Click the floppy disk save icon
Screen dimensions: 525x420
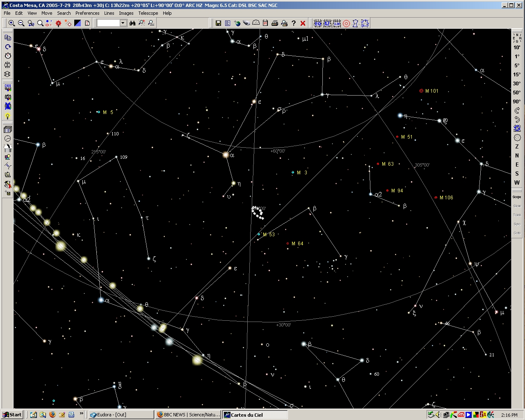click(218, 23)
